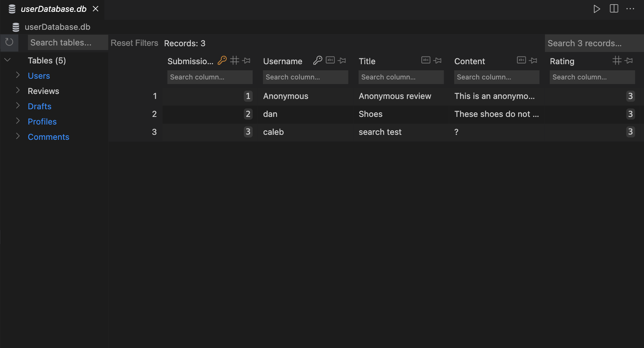Click the run query play icon
Image resolution: width=644 pixels, height=348 pixels.
point(597,9)
